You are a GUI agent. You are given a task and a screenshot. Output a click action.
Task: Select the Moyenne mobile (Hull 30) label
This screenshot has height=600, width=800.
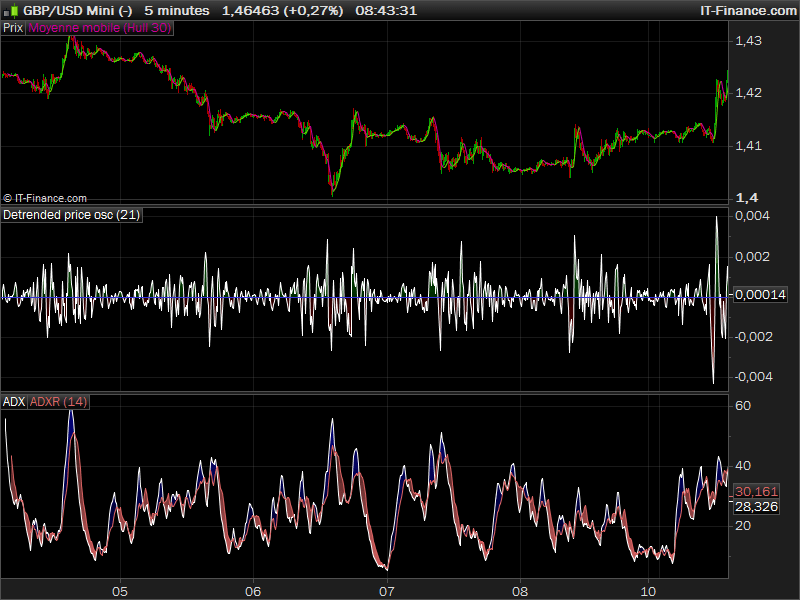[x=99, y=28]
